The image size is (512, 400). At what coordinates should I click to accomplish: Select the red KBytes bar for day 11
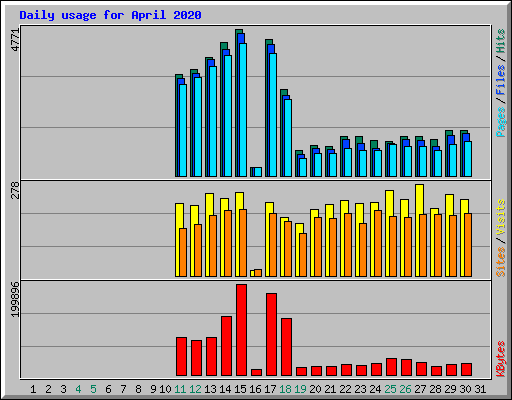(x=181, y=357)
